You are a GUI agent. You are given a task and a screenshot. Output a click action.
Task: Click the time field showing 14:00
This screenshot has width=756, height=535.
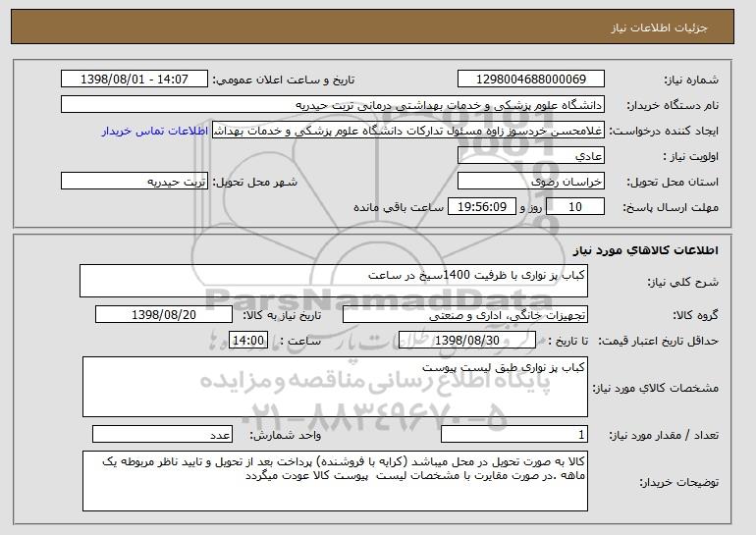[247, 341]
